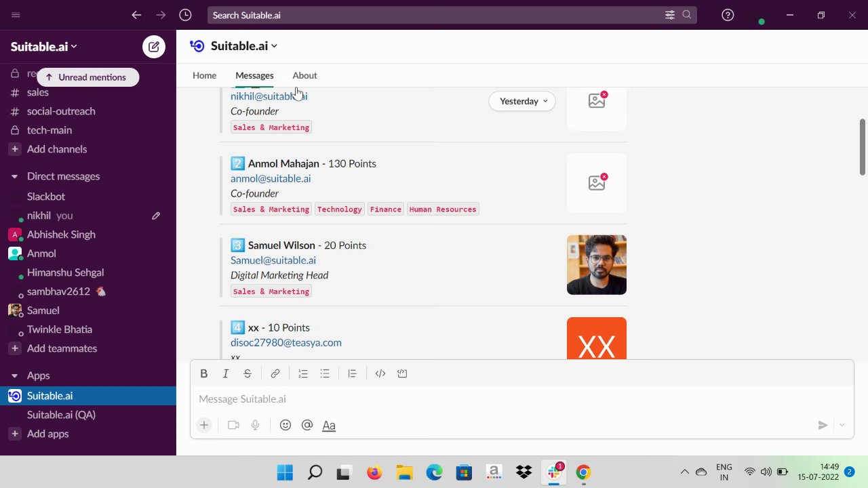Open Samuel@suitable.ai email link
This screenshot has height=488, width=868.
(x=273, y=260)
